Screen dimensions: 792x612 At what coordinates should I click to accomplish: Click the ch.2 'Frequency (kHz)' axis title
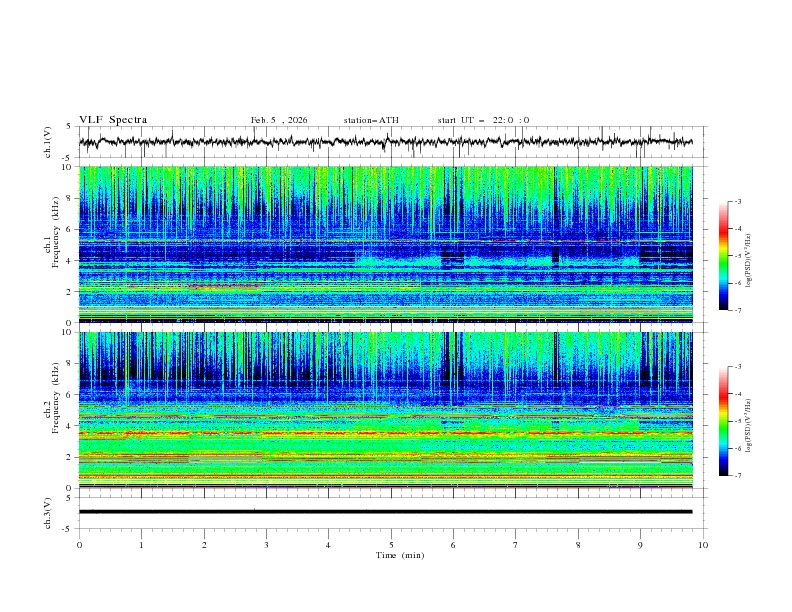[x=56, y=398]
